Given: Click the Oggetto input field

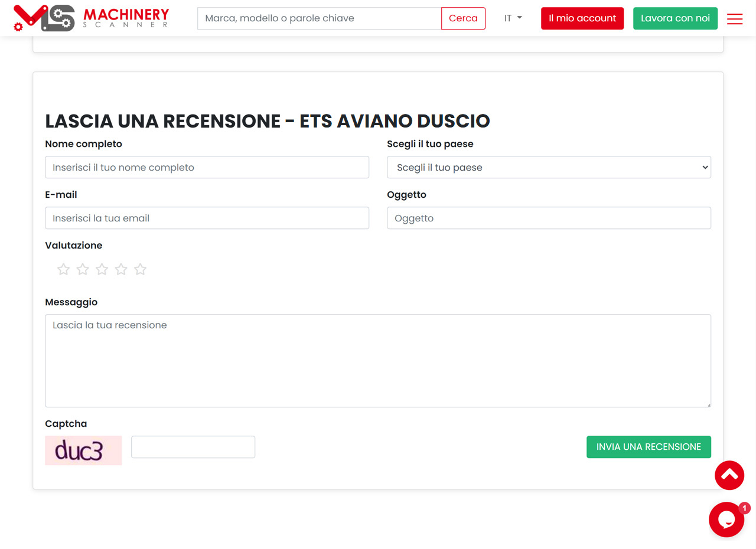Looking at the screenshot, I should pos(549,218).
